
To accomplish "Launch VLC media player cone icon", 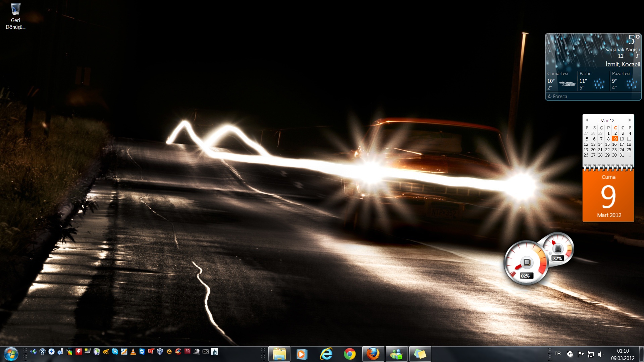I will click(x=133, y=351).
